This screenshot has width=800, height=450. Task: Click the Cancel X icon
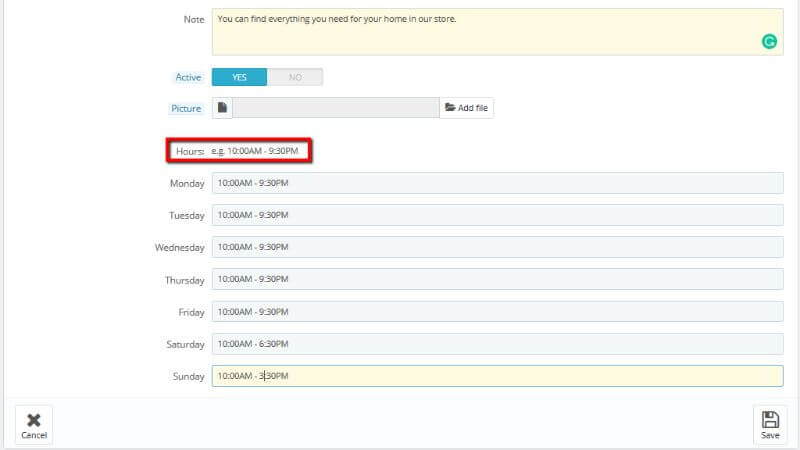[34, 420]
